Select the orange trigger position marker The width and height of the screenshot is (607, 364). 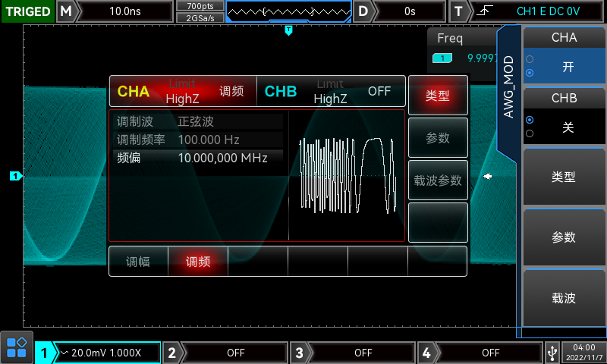(x=288, y=30)
